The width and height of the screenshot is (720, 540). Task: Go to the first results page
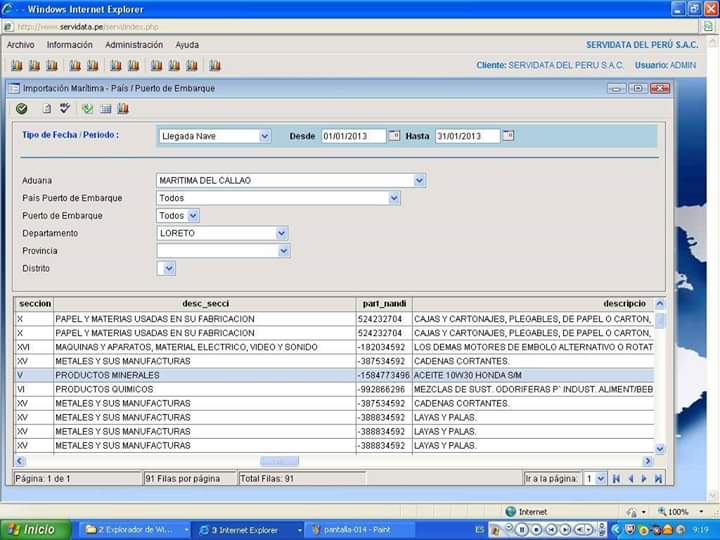coord(616,479)
